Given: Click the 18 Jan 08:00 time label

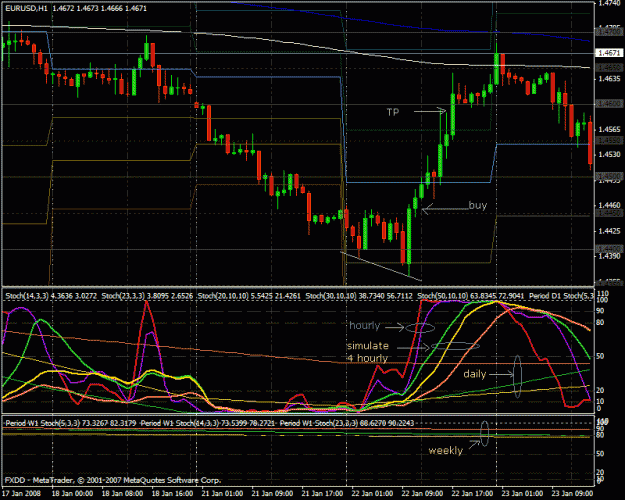Looking at the screenshot, I should pos(122,493).
